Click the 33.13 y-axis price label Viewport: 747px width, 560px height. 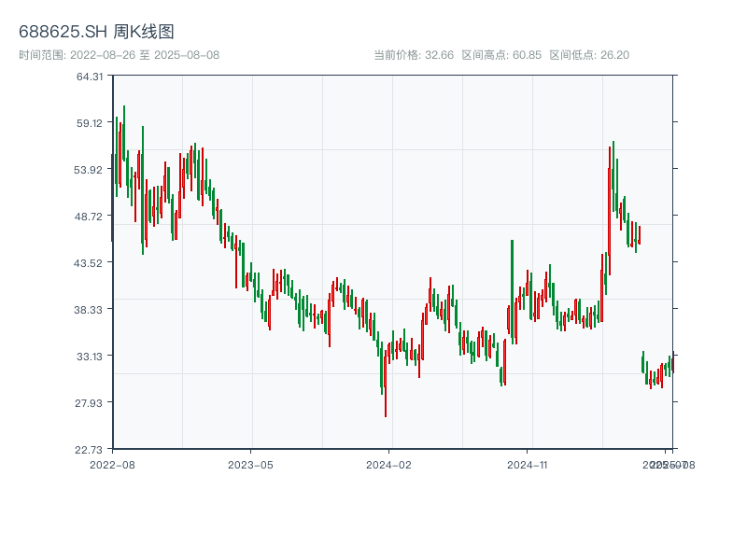[x=90, y=357]
